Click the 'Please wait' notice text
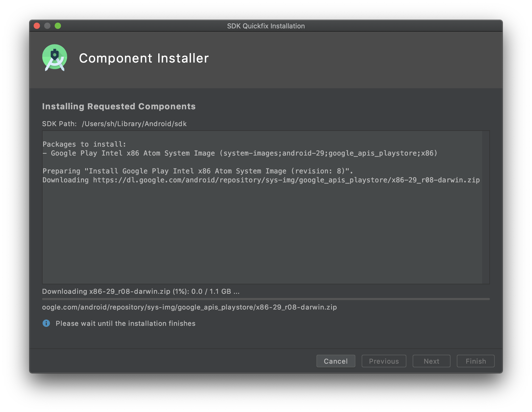The image size is (532, 412). coord(126,323)
